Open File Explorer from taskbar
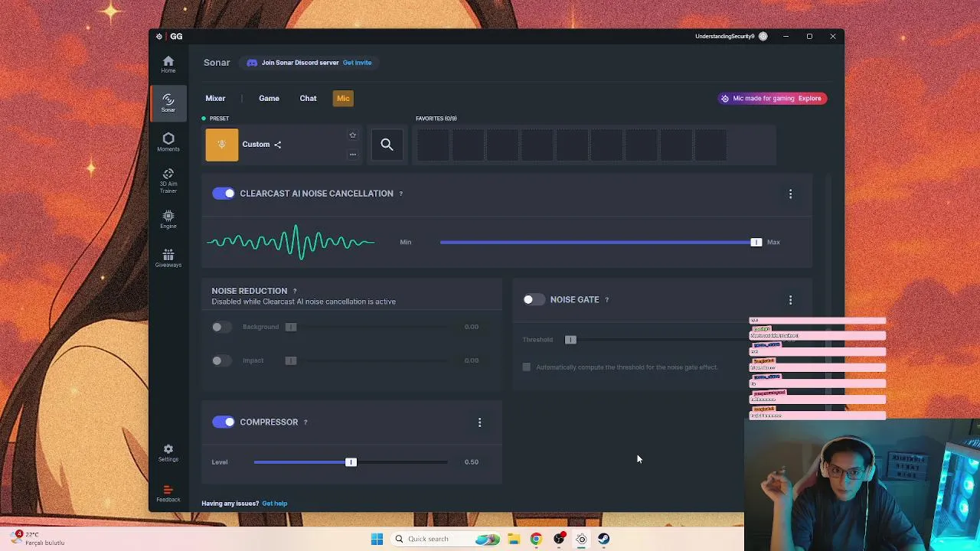Viewport: 980px width, 551px height. 513,539
